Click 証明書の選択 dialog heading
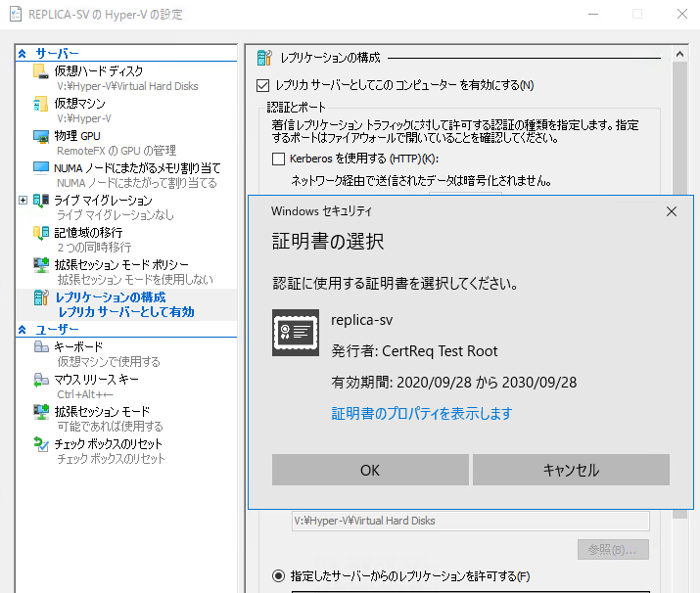Screen dimensions: 700x593 328,242
